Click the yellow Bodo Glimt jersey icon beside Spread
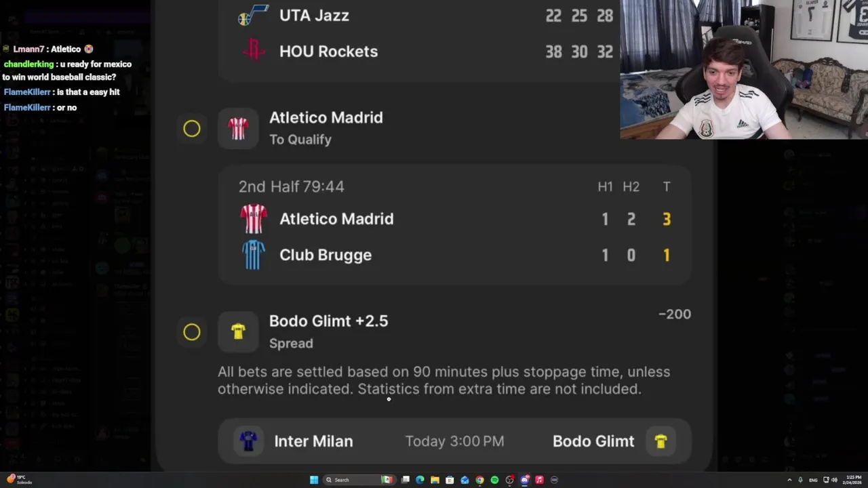 (x=238, y=331)
